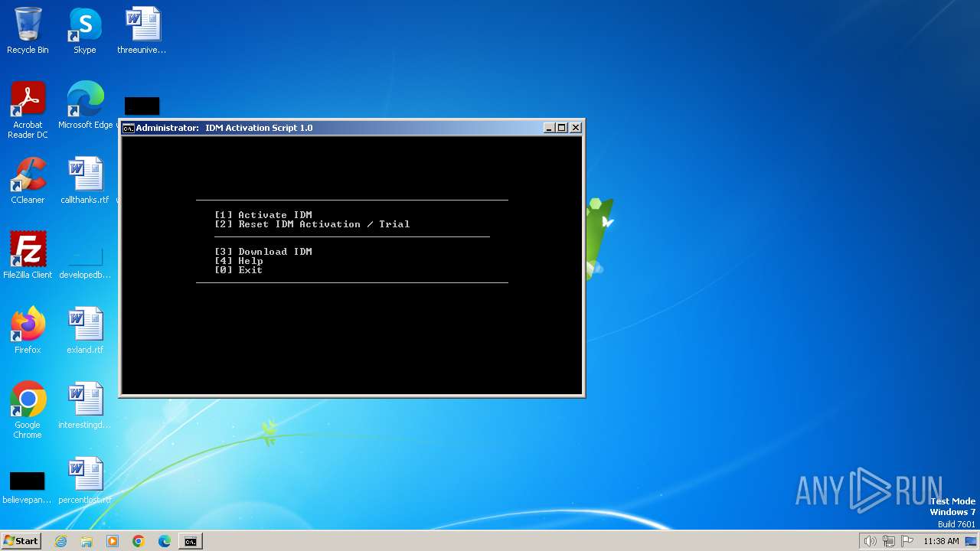Select the Skype desktop shortcut

(x=85, y=31)
